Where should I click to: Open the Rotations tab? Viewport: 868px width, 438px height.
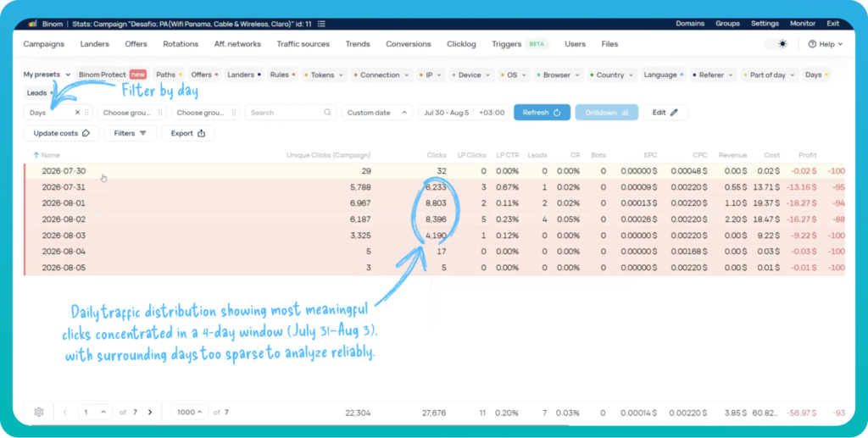(x=181, y=44)
